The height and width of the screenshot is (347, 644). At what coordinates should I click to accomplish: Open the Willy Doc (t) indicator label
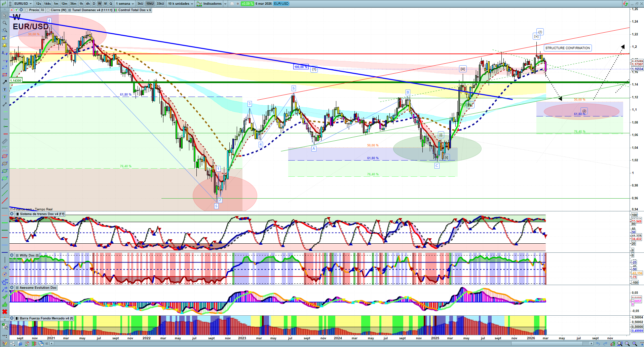[x=29, y=255]
